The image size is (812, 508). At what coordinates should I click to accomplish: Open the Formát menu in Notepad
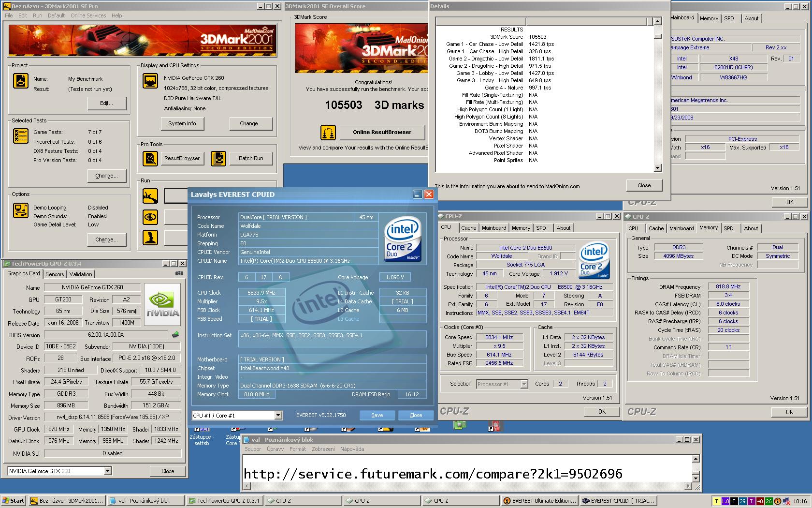coord(297,449)
